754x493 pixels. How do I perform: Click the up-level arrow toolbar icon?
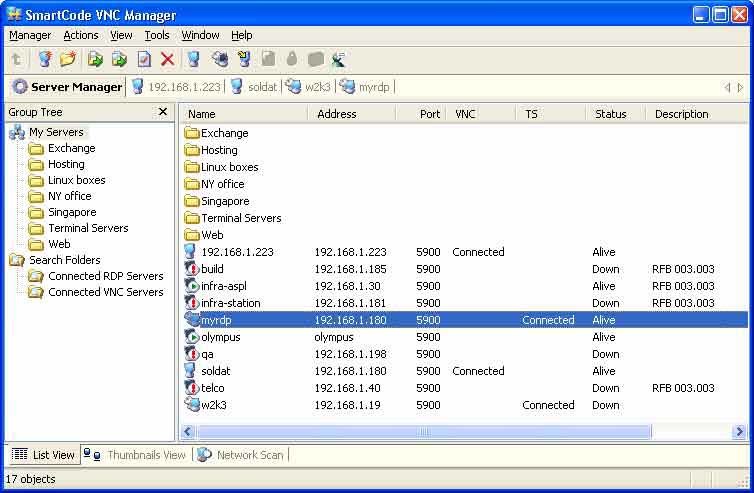(x=16, y=59)
